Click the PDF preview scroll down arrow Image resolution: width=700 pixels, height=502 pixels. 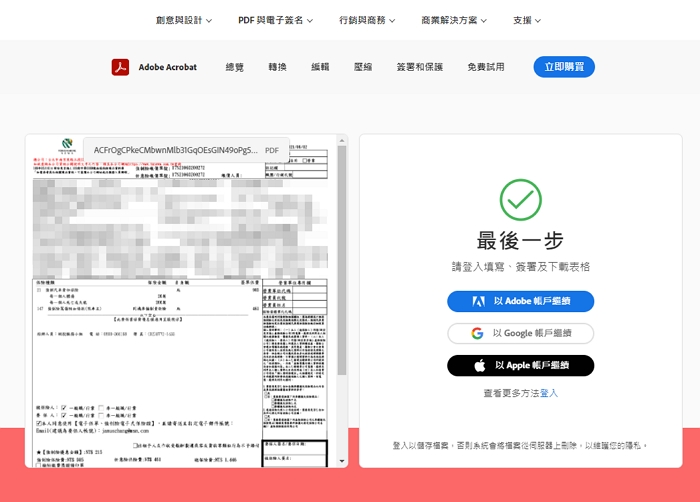342,461
